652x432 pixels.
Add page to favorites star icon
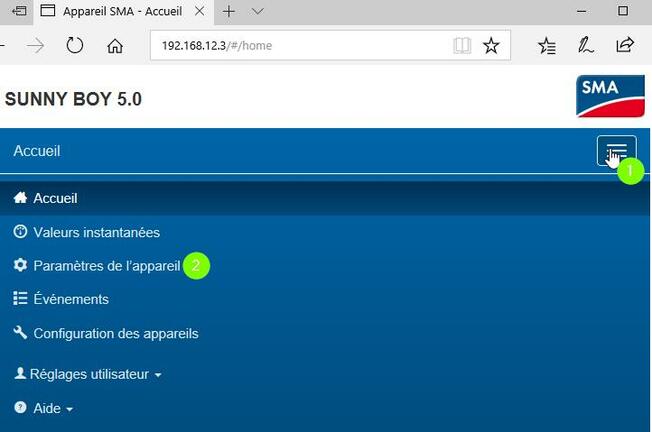pyautogui.click(x=491, y=45)
